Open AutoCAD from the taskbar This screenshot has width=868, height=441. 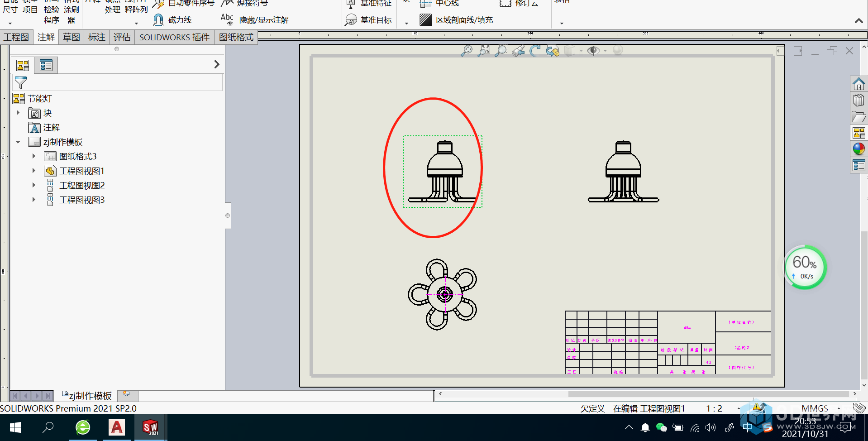tap(117, 427)
